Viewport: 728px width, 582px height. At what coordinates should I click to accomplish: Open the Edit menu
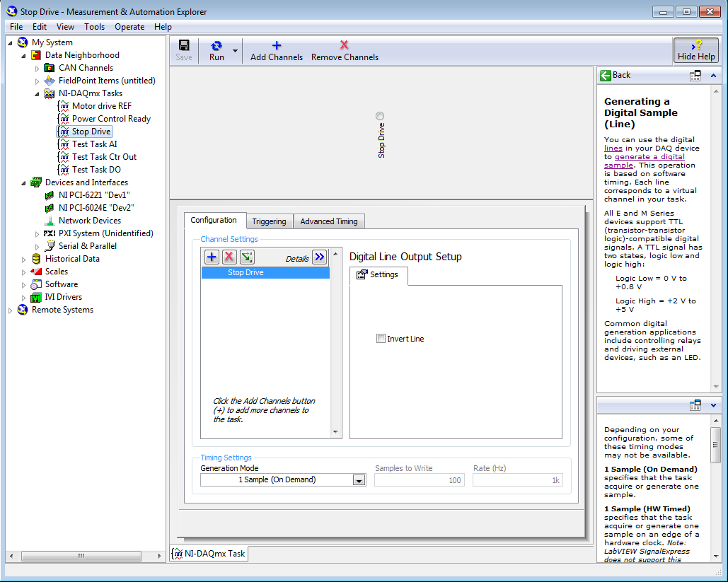pos(40,27)
